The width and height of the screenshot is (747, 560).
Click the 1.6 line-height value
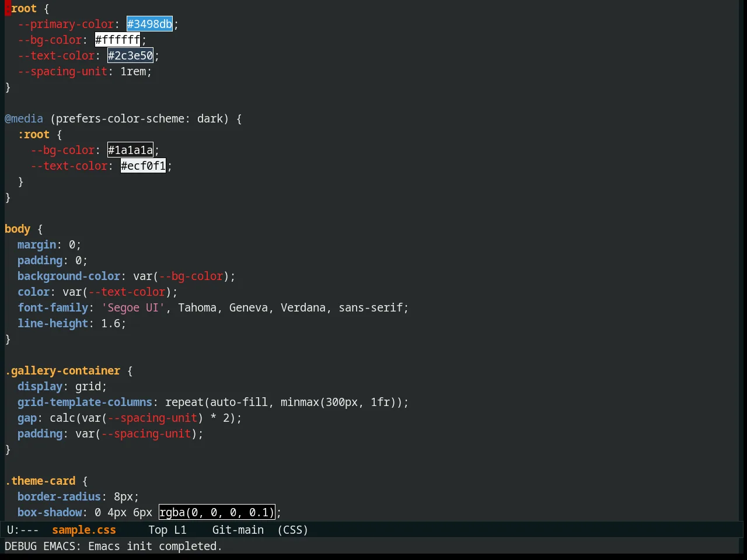[110, 323]
